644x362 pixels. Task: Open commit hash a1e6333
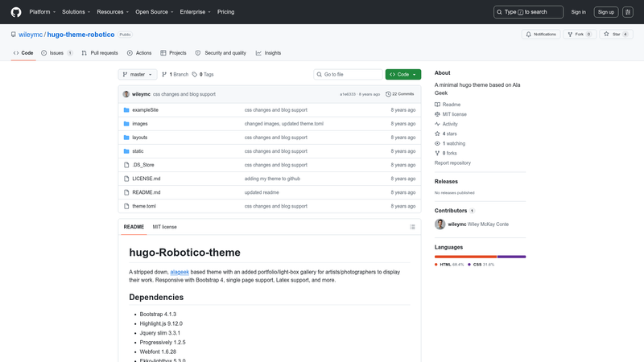coord(348,94)
